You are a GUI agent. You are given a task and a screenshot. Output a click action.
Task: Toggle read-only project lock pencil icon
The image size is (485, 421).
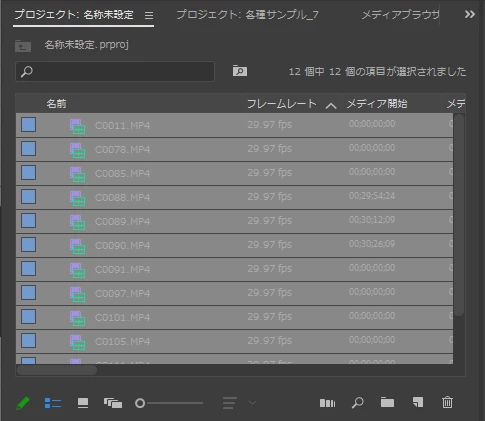pyautogui.click(x=23, y=403)
